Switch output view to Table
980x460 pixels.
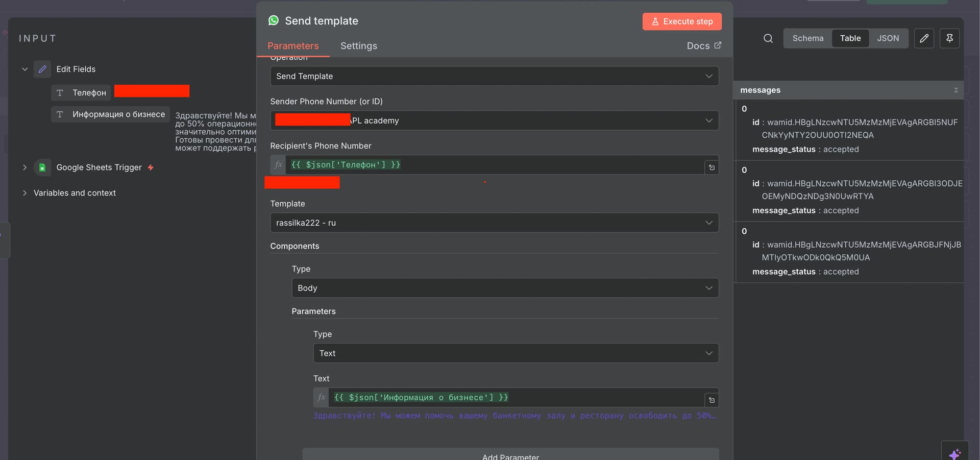point(850,38)
